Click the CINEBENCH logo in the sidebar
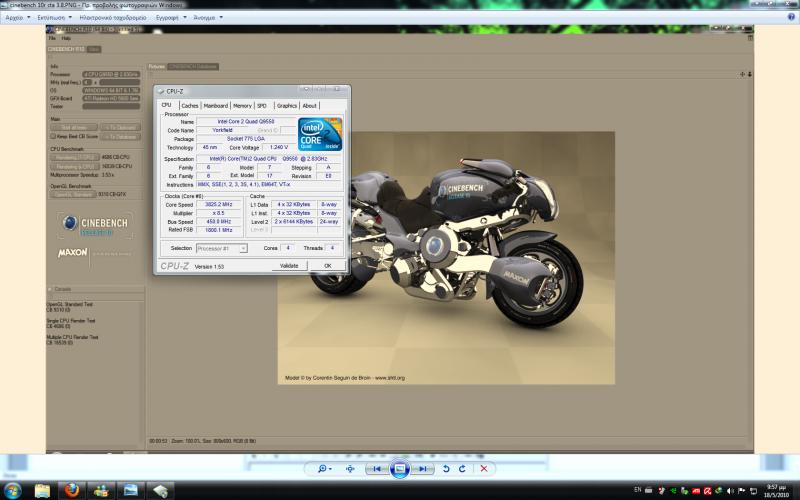The width and height of the screenshot is (800, 500). coord(96,225)
